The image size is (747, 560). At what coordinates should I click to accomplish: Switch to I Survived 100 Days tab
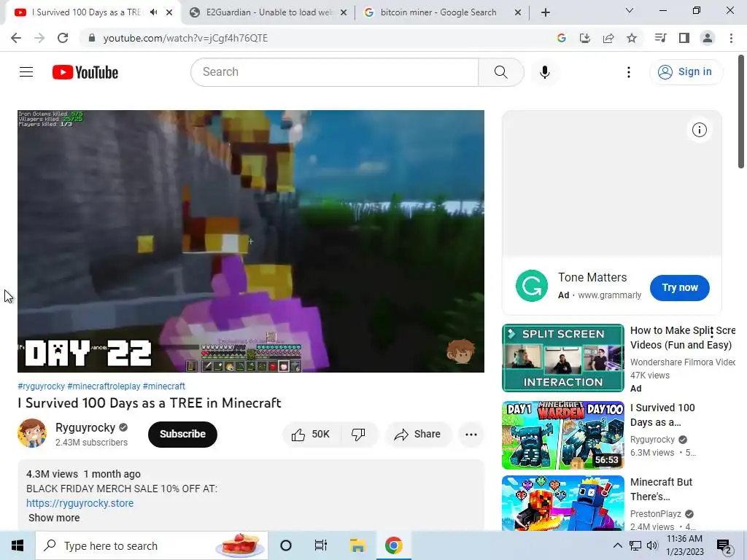coord(86,12)
